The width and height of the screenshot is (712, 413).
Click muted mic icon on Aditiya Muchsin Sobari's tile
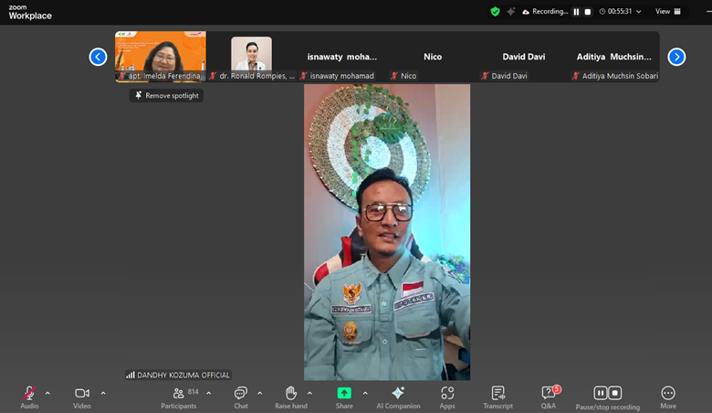coord(575,76)
